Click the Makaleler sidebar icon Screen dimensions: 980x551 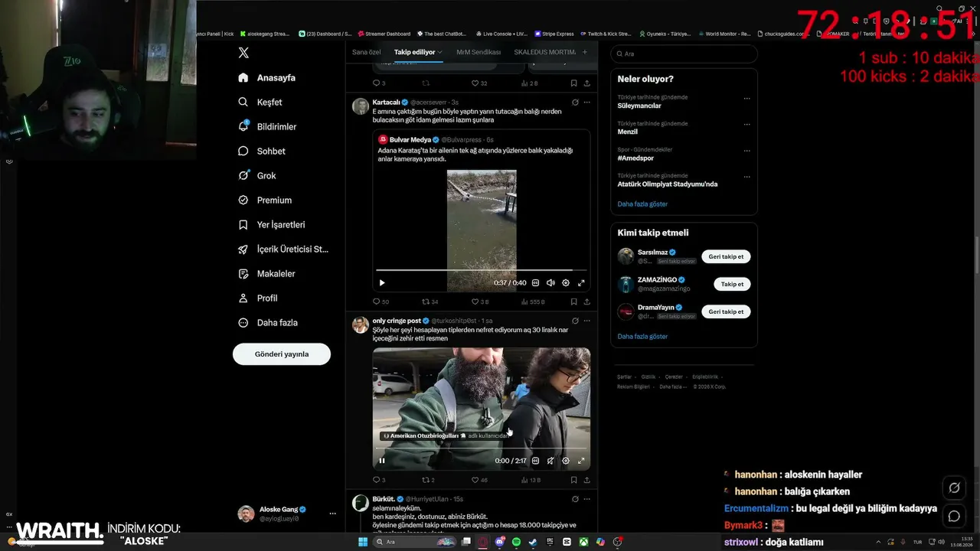pyautogui.click(x=243, y=274)
